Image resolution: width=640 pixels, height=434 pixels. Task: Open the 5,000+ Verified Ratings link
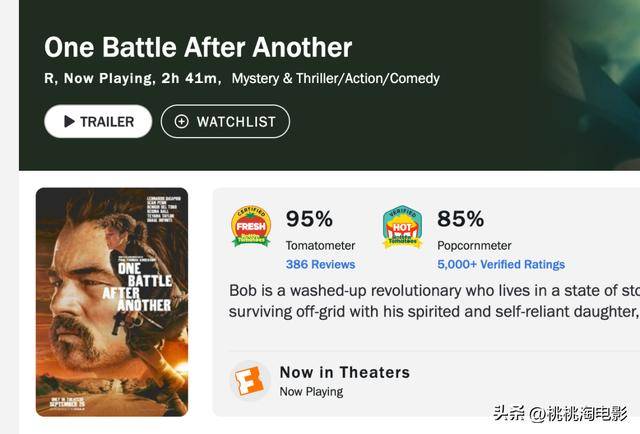point(500,264)
